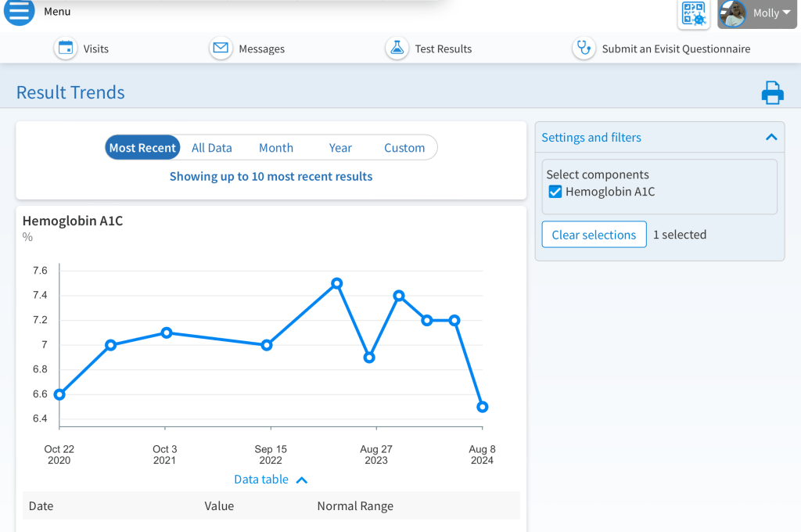
Task: Open the hamburger Menu icon
Action: click(19, 12)
